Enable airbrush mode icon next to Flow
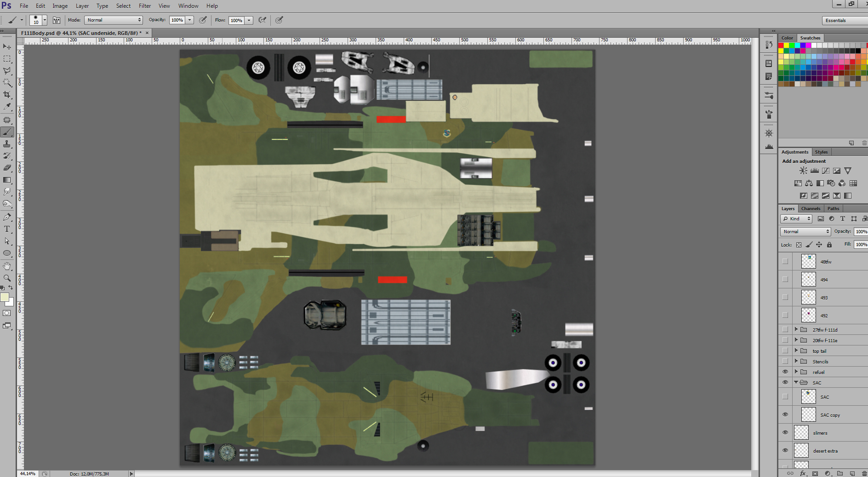 262,20
